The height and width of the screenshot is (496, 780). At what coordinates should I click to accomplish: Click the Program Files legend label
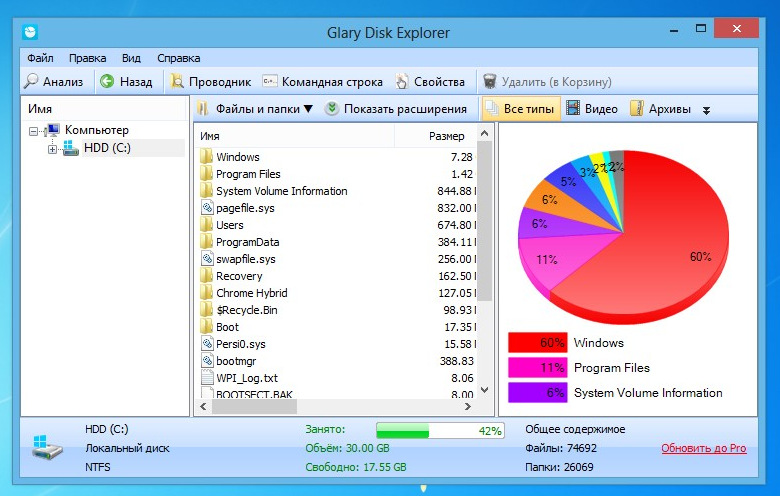(612, 368)
